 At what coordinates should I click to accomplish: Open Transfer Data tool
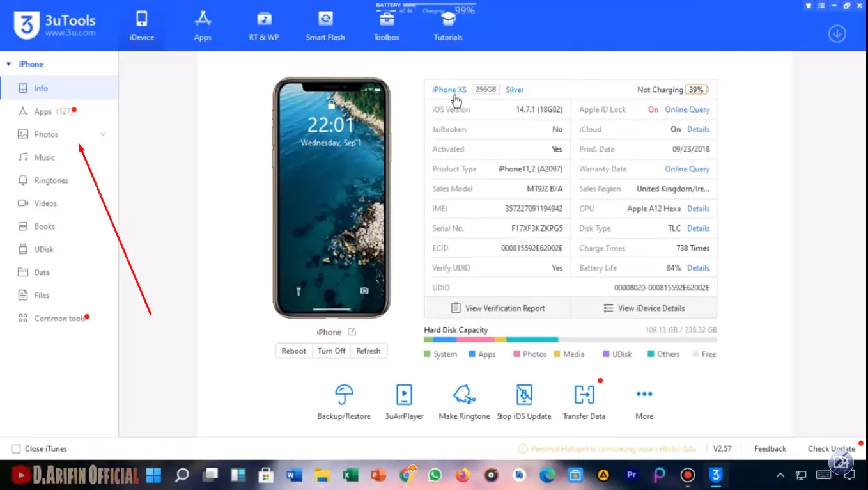pos(584,401)
